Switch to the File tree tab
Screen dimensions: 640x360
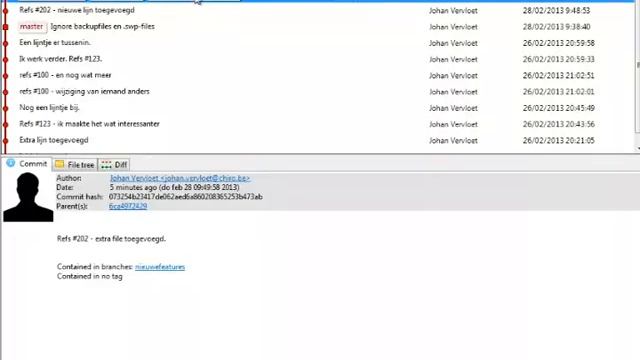(x=75, y=164)
